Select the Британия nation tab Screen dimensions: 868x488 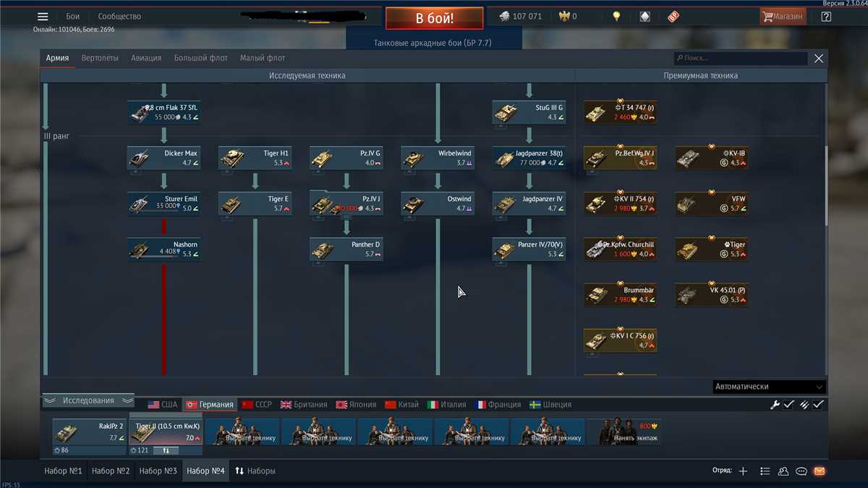tap(304, 405)
